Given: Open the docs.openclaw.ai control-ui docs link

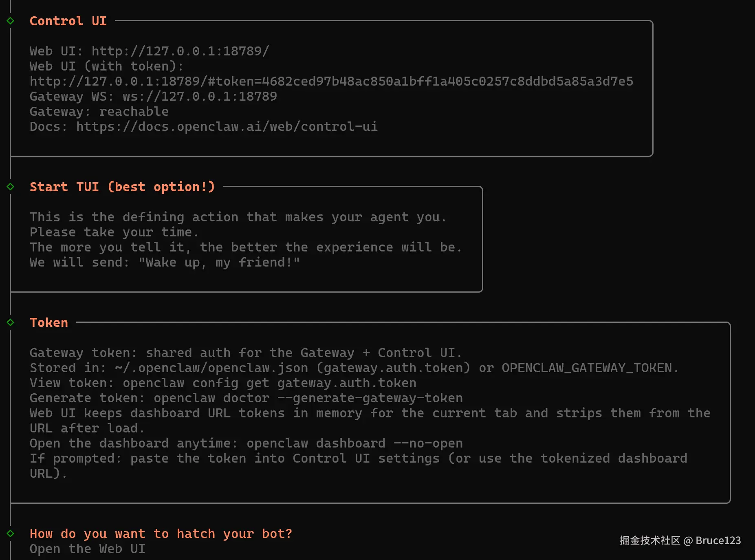Looking at the screenshot, I should (227, 126).
